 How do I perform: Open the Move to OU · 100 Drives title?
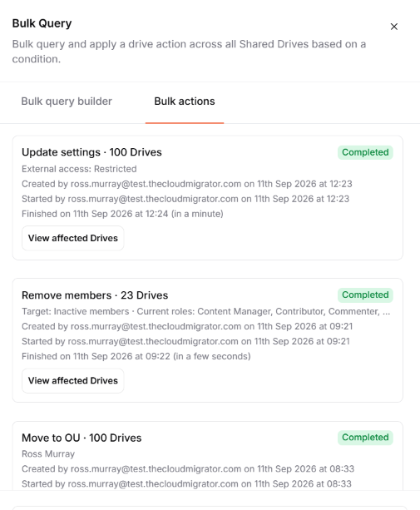point(82,438)
